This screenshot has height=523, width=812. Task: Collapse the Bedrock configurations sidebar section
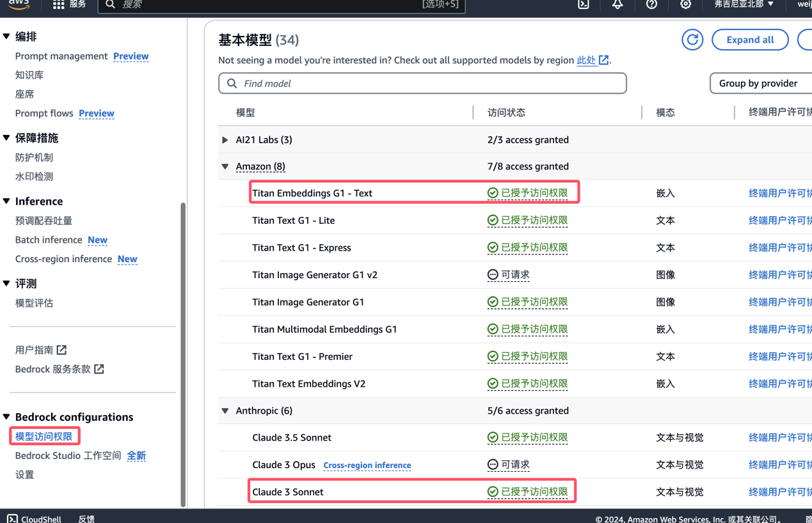[6, 417]
